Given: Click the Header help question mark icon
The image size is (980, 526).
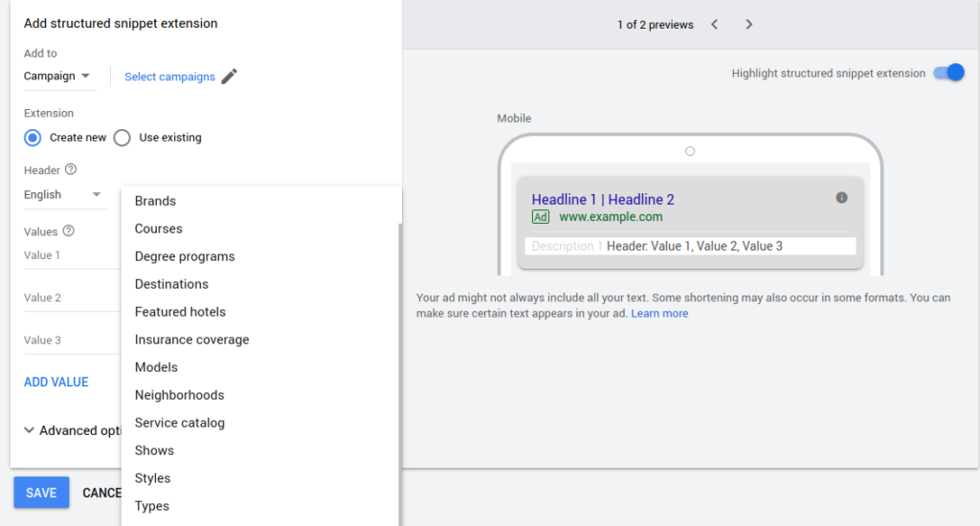Looking at the screenshot, I should click(x=70, y=170).
